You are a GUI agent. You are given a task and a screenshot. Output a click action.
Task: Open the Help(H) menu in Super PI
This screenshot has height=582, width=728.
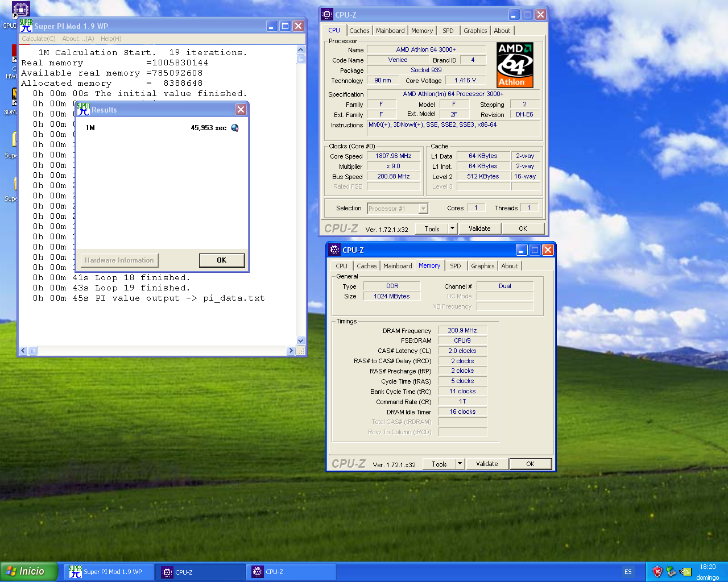pyautogui.click(x=111, y=39)
